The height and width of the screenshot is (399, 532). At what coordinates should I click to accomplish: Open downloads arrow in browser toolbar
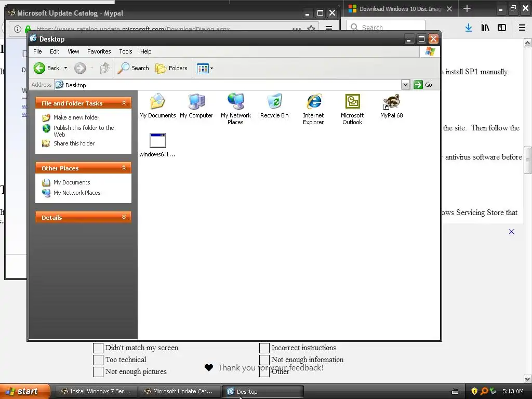[x=469, y=28]
